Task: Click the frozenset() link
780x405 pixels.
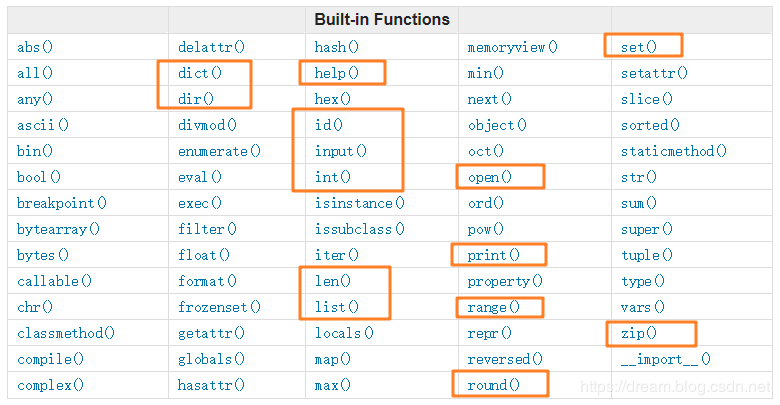Action: pos(219,307)
